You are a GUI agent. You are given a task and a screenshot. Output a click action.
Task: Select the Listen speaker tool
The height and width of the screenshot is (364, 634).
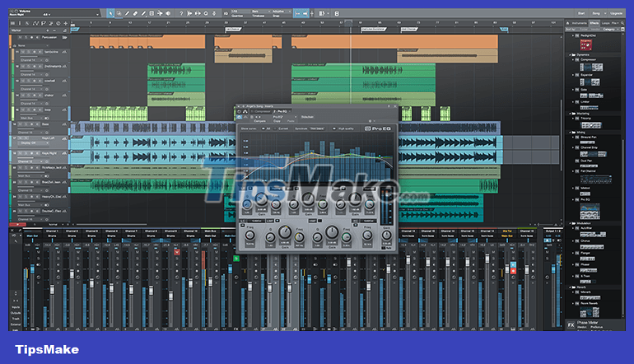pyautogui.click(x=168, y=13)
